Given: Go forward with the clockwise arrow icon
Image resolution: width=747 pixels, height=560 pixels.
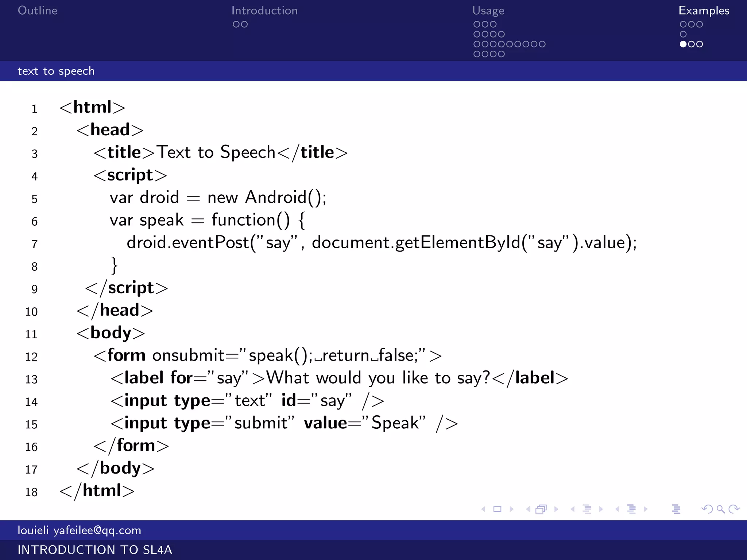Looking at the screenshot, I should click(734, 509).
